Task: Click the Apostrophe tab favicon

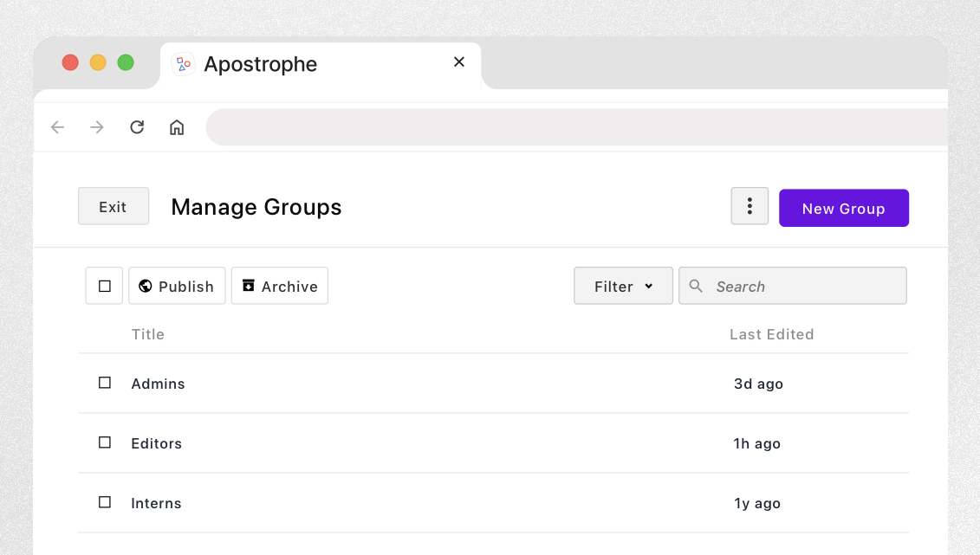Action: 183,64
